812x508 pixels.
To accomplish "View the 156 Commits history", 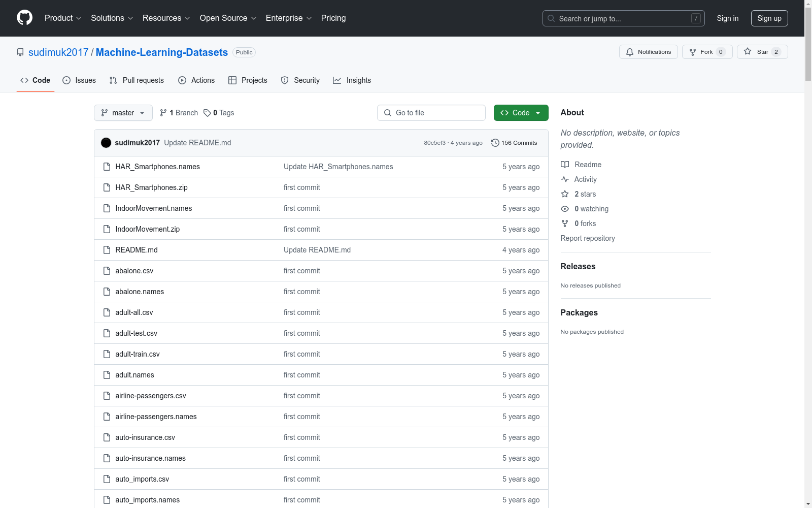I will 514,143.
